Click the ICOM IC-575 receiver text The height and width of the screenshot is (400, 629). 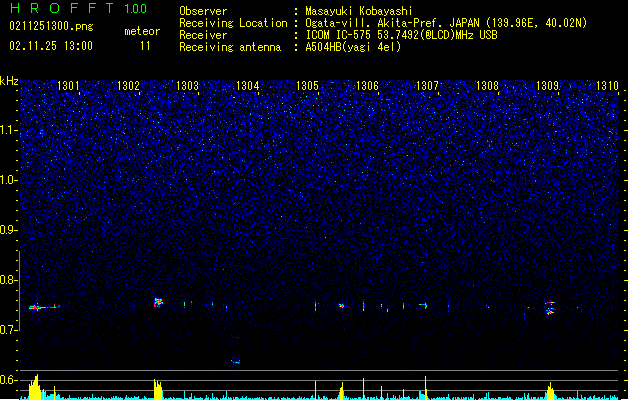(x=401, y=35)
